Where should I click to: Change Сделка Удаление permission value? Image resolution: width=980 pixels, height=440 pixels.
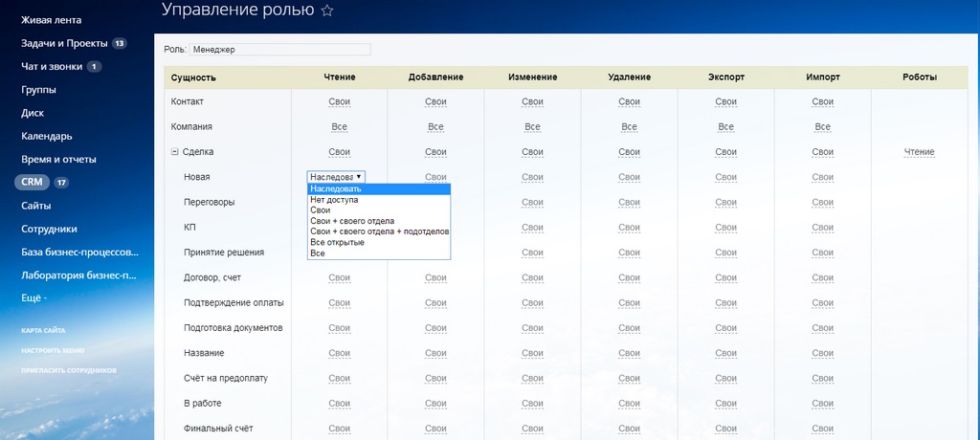click(630, 152)
